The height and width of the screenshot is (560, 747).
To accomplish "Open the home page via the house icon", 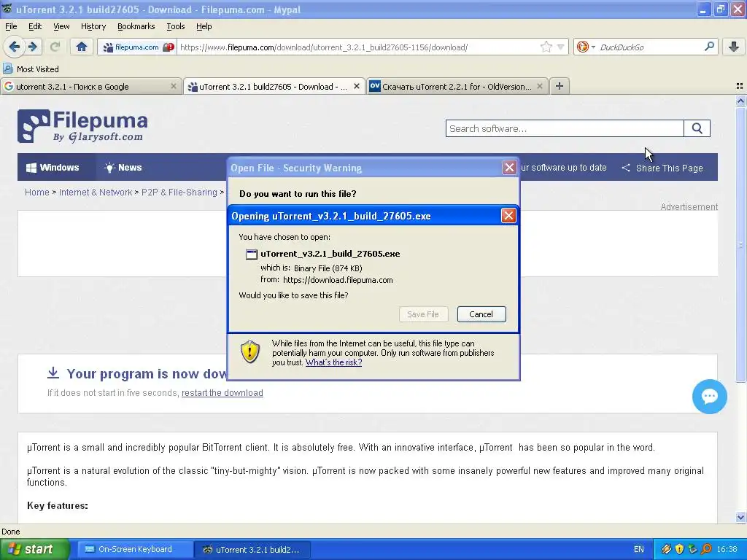I will [x=82, y=47].
